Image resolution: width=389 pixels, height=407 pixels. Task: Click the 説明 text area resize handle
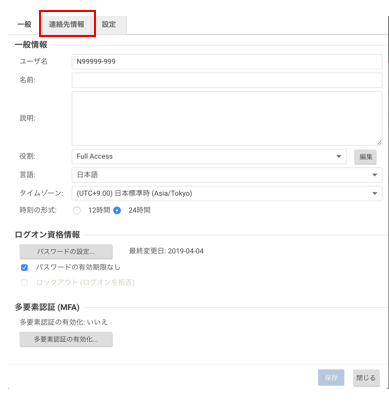tap(379, 142)
